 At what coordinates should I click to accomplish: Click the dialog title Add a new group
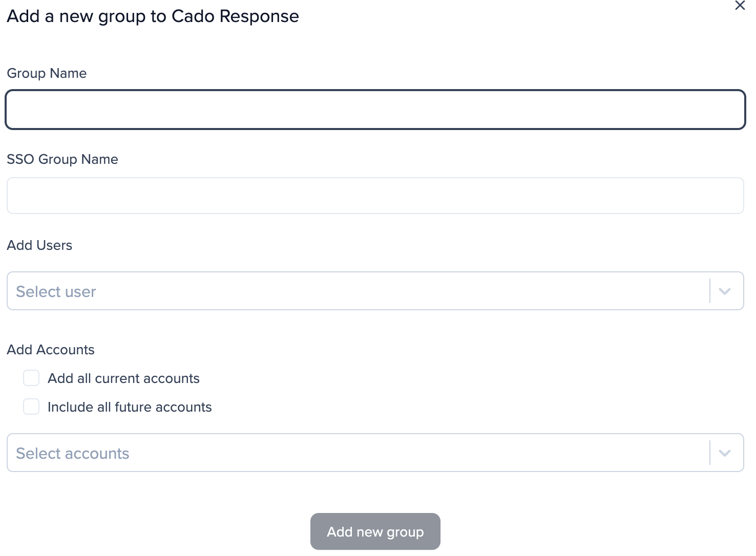point(153,16)
